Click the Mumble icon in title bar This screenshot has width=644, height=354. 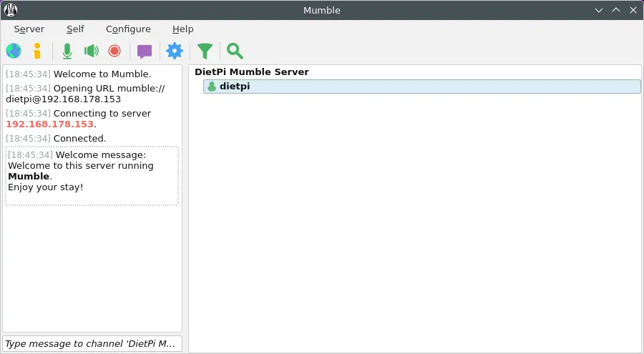[11, 10]
